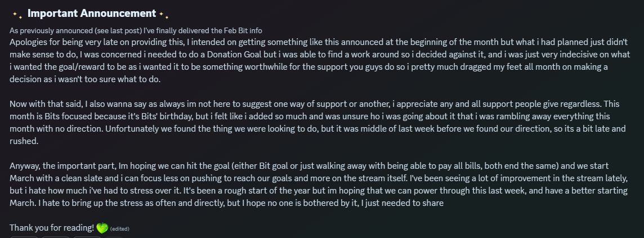Click the "(edited)" label after the message
This screenshot has width=644, height=238.
(x=120, y=229)
